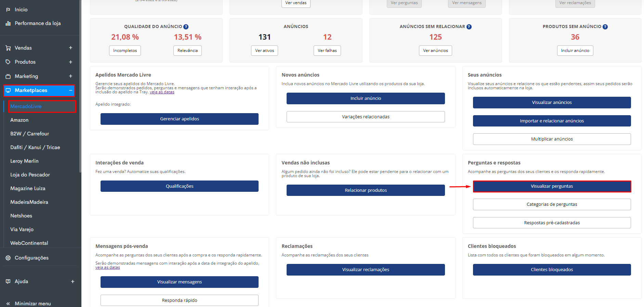Click the help icon beside Qualidade do Anúncio

tap(186, 27)
